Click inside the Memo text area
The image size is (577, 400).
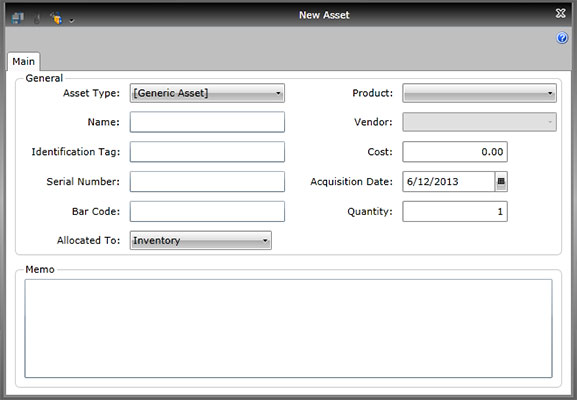pyautogui.click(x=288, y=328)
